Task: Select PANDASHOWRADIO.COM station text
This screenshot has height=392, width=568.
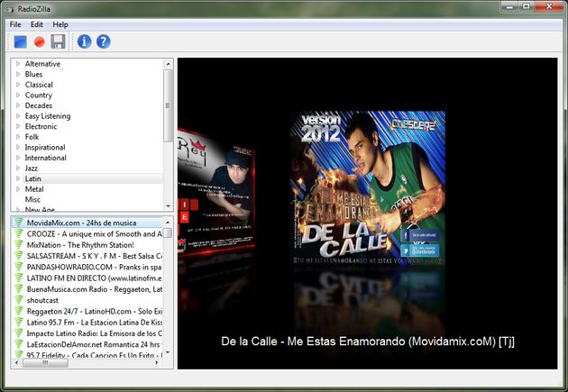Action: (94, 267)
